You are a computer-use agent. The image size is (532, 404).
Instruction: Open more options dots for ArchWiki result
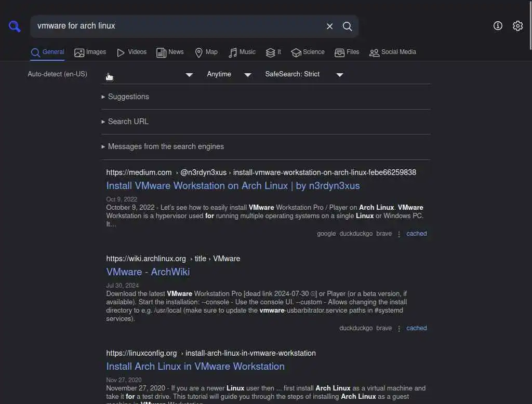click(399, 328)
